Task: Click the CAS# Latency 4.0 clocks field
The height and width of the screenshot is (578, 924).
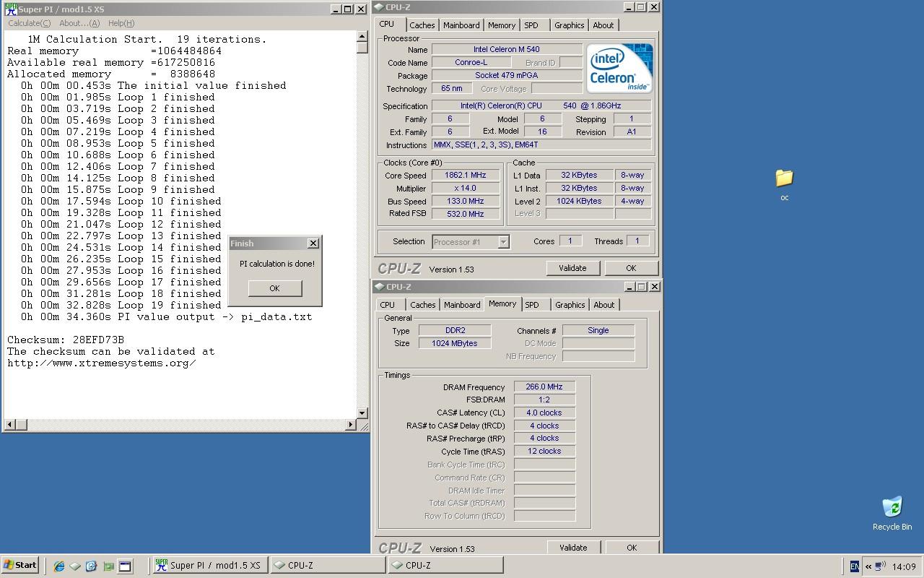Action: (x=544, y=413)
